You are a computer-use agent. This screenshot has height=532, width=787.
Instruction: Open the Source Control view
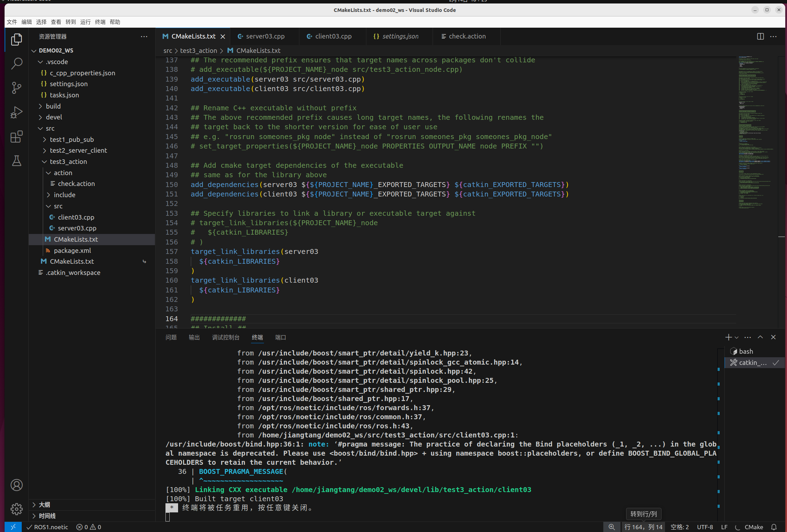point(16,88)
